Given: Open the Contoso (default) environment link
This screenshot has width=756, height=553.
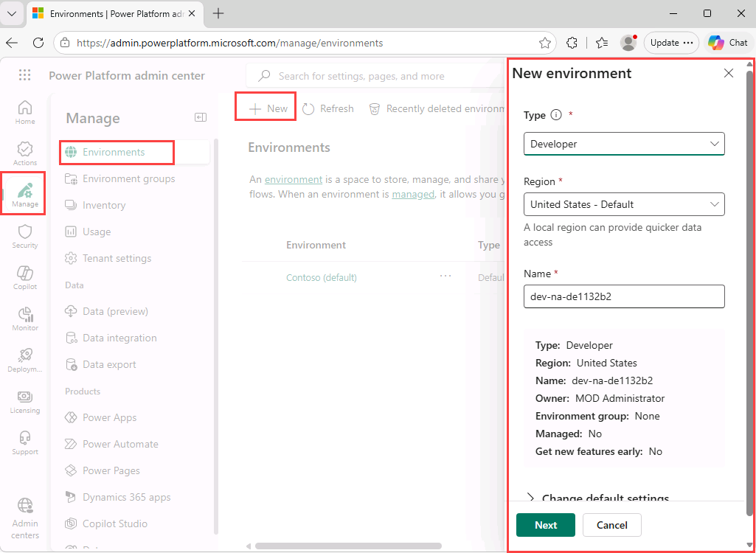Looking at the screenshot, I should tap(322, 278).
